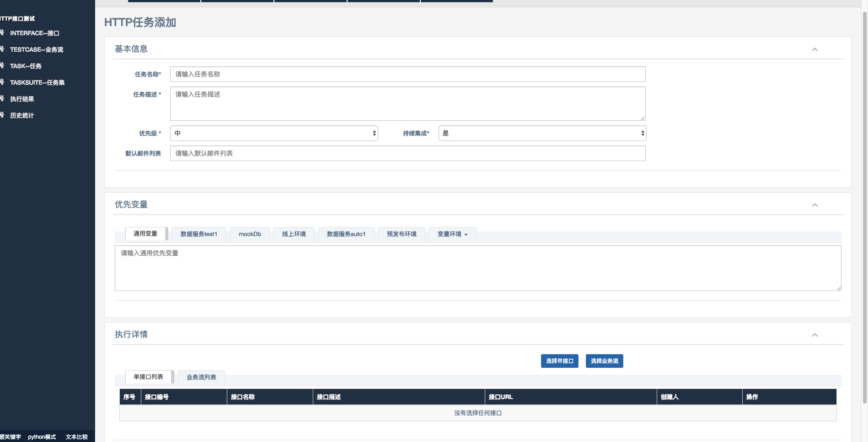Switch to the 单接口列表 tab
The height and width of the screenshot is (442, 868).
tap(148, 377)
